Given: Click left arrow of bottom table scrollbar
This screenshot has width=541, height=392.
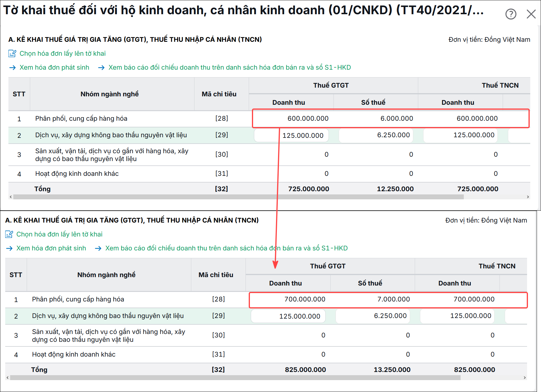Looking at the screenshot, I should (8, 378).
